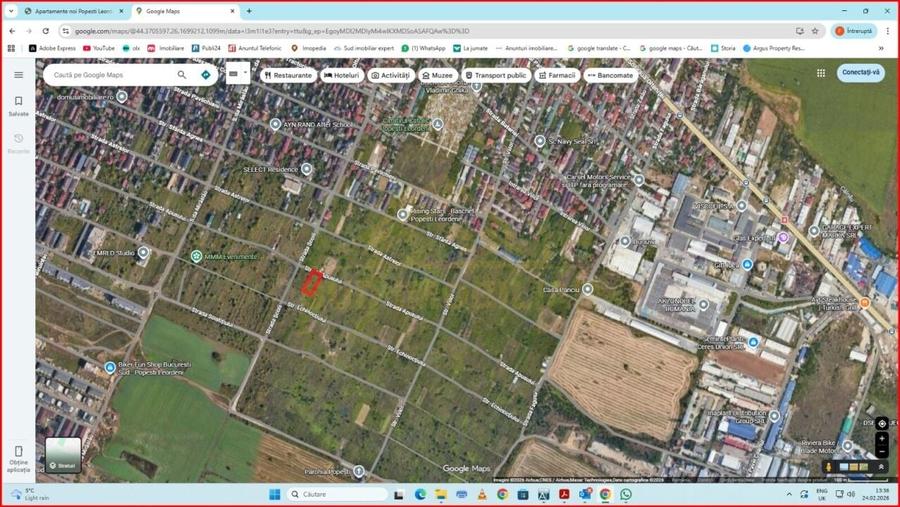This screenshot has height=507, width=900.
Task: Select the Street View pegman icon
Action: click(828, 467)
